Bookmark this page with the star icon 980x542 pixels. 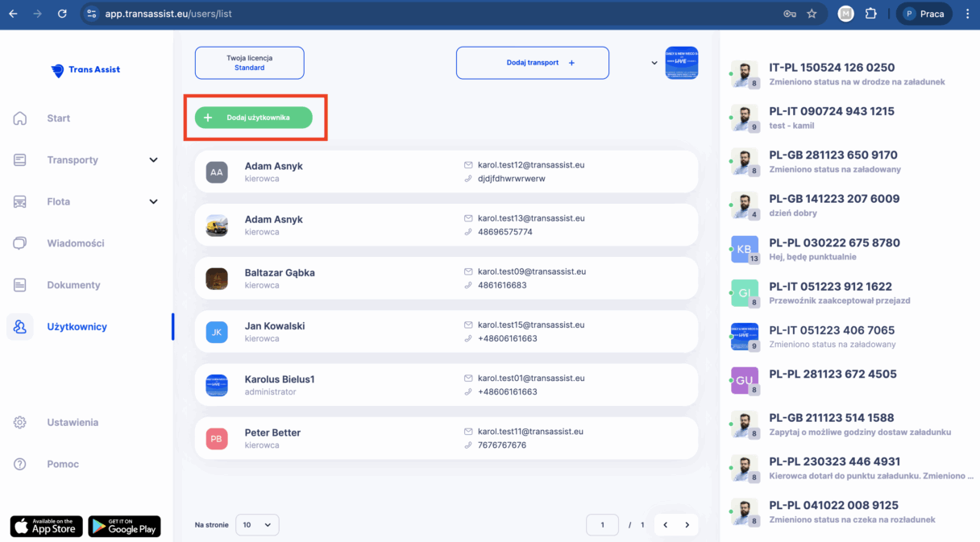click(812, 14)
